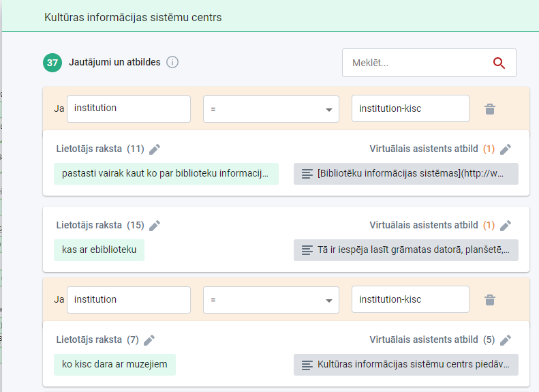Edit assistant answer in first card via pencil
539x392 pixels.
[x=505, y=149]
